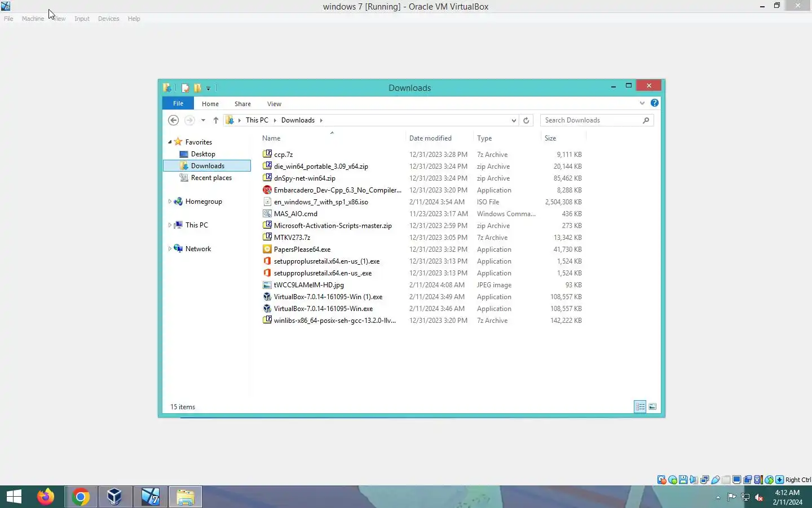812x508 pixels.
Task: Expand the This PC tree node
Action: coord(170,225)
